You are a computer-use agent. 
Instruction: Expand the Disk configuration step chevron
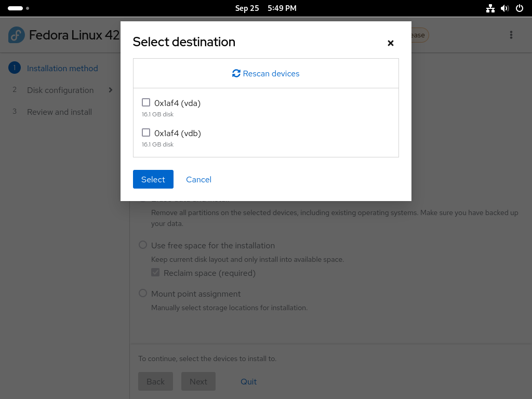[111, 90]
